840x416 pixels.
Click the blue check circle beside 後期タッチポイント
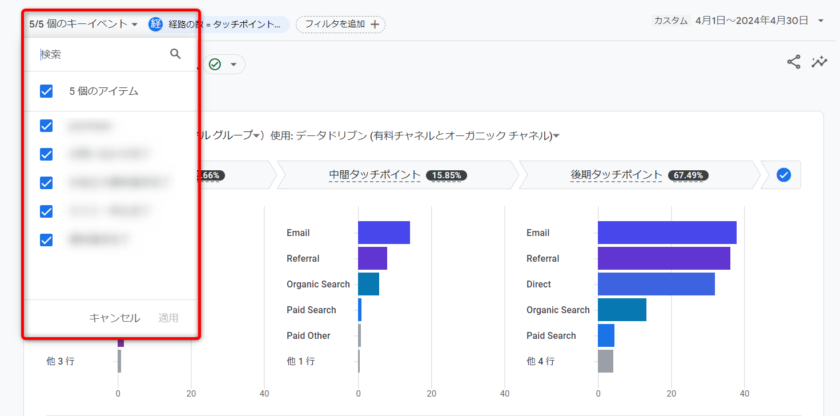783,174
